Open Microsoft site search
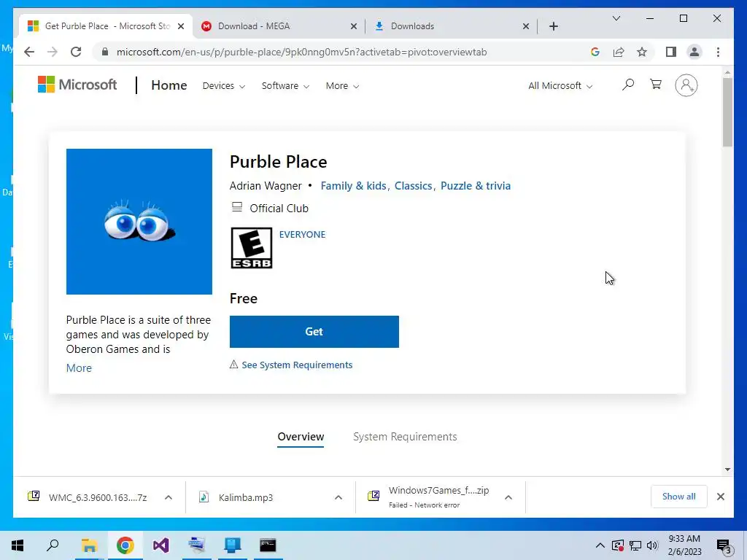Screen dimensions: 747x560 point(628,85)
